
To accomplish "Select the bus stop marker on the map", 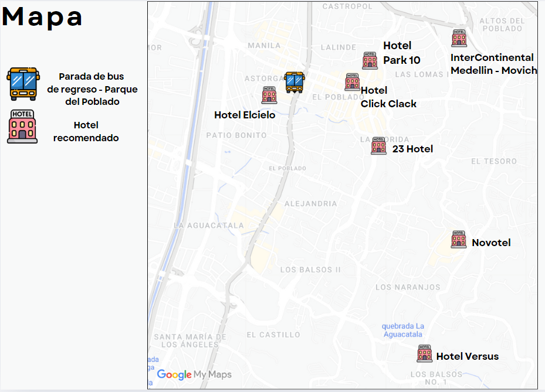I will pos(294,82).
